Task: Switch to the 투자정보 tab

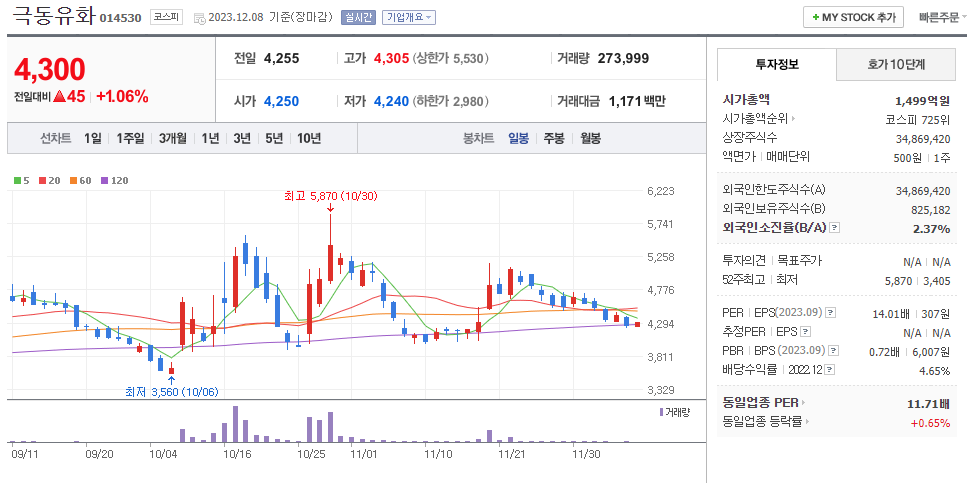Action: [x=777, y=64]
